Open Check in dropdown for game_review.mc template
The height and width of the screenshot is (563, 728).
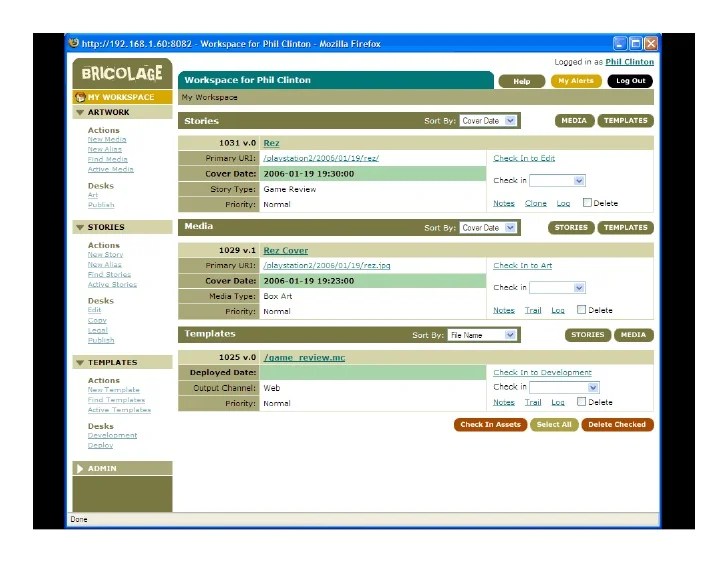pyautogui.click(x=564, y=387)
